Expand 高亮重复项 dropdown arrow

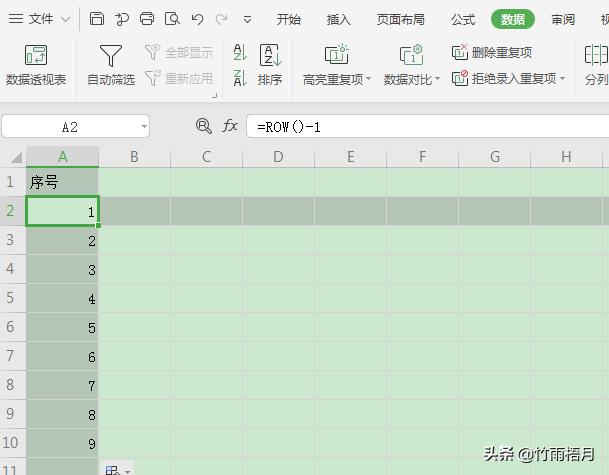coord(369,79)
